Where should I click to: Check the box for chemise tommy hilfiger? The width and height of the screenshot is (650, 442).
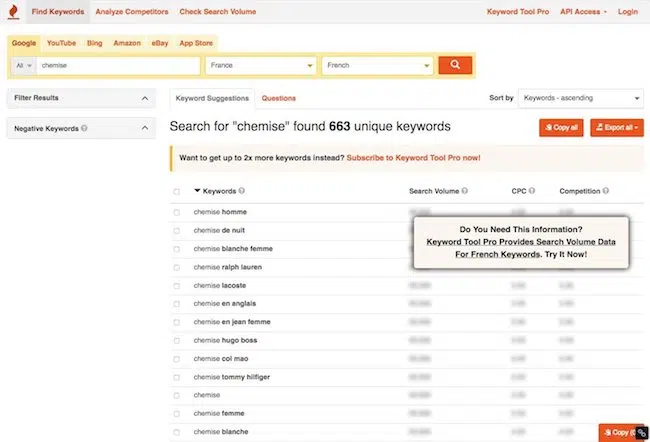coord(177,377)
